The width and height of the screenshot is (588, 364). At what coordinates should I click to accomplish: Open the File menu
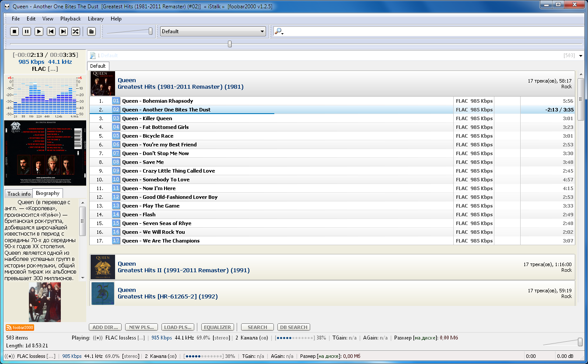tap(16, 19)
